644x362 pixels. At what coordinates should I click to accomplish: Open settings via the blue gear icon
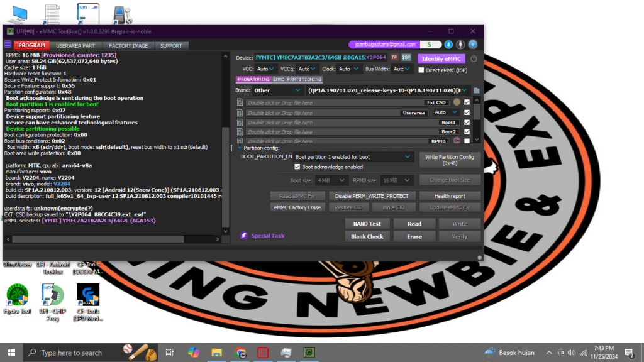pyautogui.click(x=473, y=45)
